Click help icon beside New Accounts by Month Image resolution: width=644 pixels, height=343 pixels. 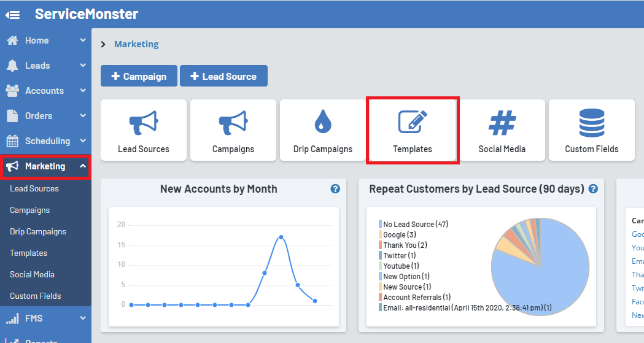tap(335, 189)
